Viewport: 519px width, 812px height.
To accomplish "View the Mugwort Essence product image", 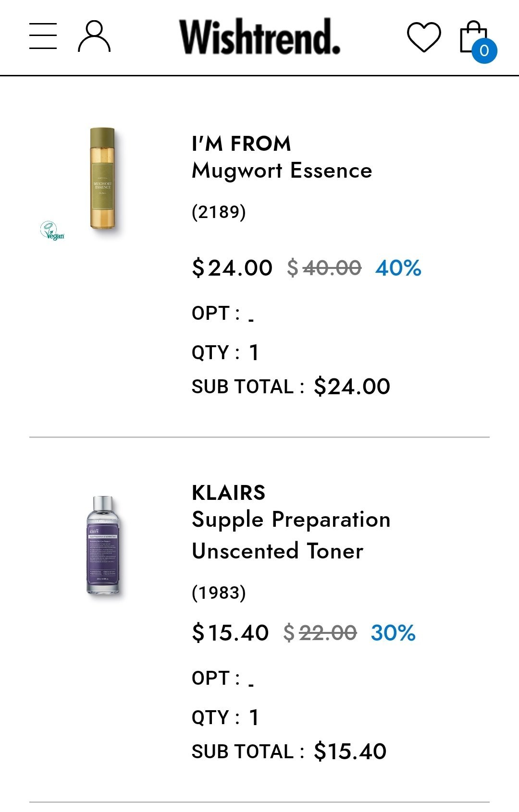I will click(102, 179).
